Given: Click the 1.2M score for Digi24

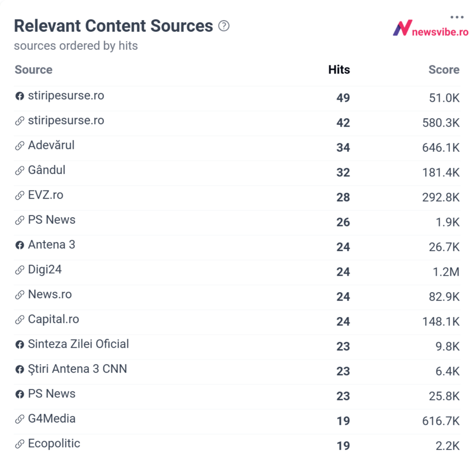Looking at the screenshot, I should 446,272.
